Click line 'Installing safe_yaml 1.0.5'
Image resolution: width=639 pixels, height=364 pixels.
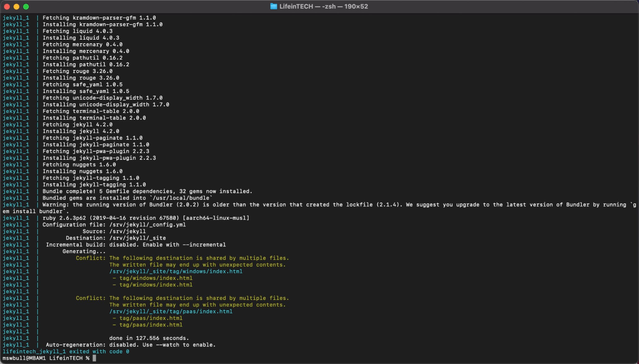pos(86,91)
